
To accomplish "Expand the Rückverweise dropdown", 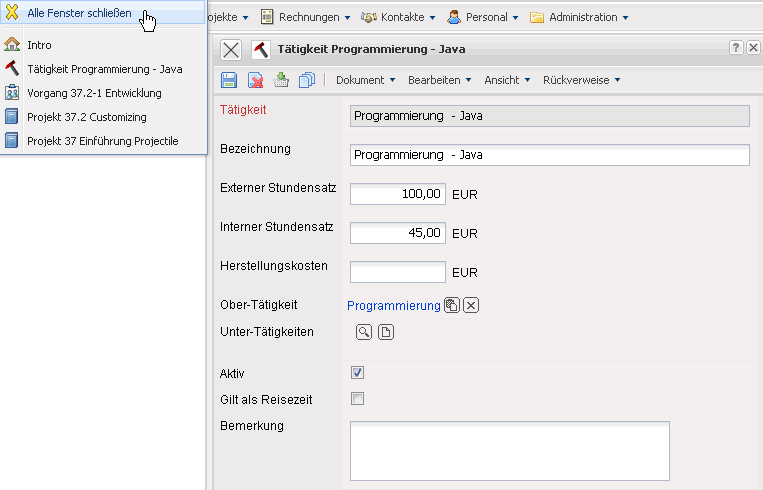I will (x=582, y=80).
